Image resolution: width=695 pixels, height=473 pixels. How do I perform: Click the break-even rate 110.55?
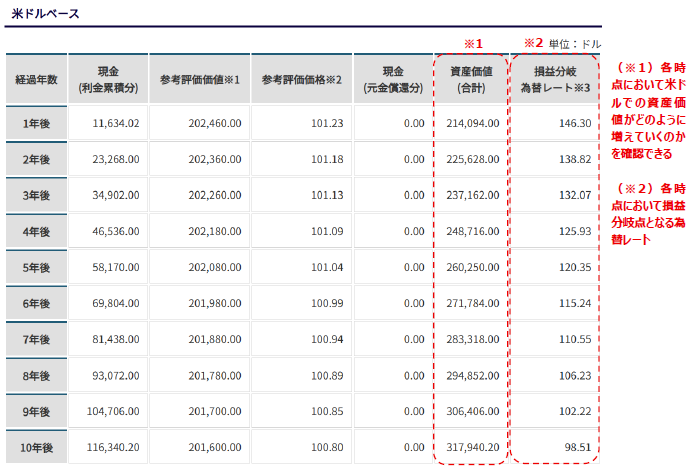(575, 339)
